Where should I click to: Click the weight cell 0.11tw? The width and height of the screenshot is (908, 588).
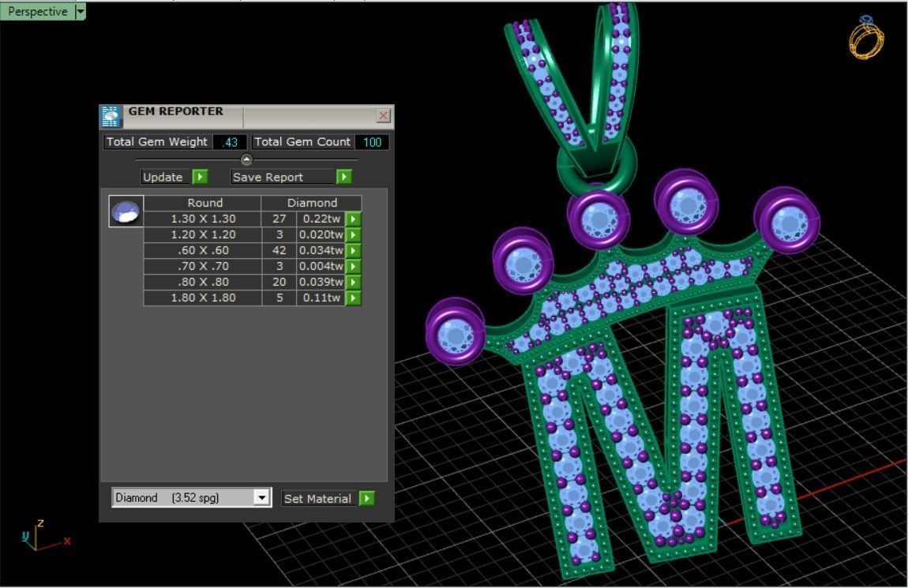(x=321, y=298)
